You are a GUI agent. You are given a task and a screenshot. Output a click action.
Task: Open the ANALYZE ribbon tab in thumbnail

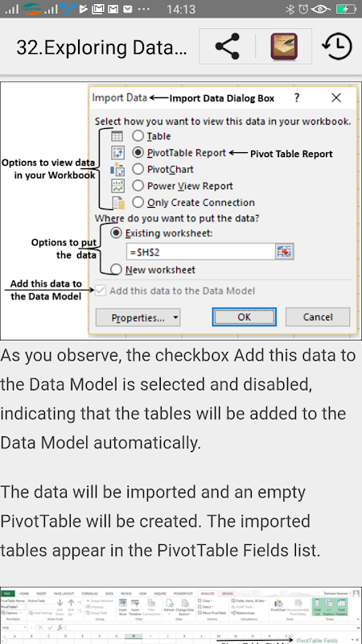coord(208,593)
